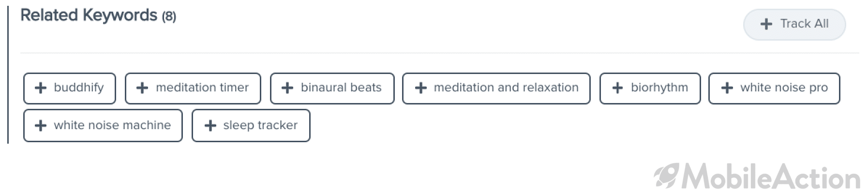This screenshot has height=193, width=868.
Task: Add the buddhify keyword chip
Action: pyautogui.click(x=70, y=88)
